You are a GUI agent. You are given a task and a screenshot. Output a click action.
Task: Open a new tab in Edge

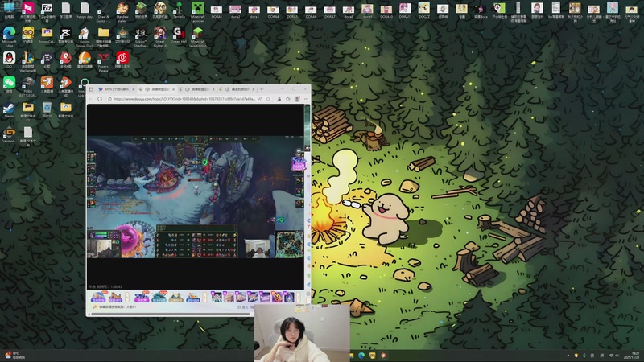click(262, 89)
